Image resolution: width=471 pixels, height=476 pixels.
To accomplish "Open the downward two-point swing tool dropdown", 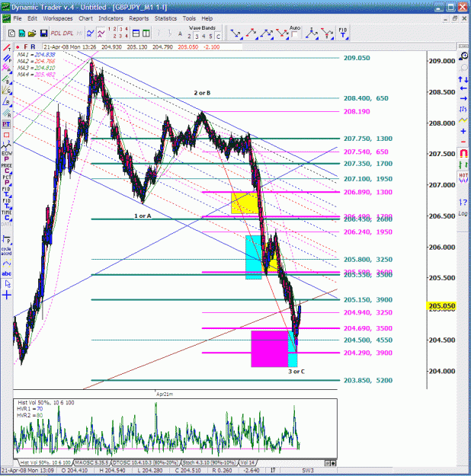I will tap(236, 34).
